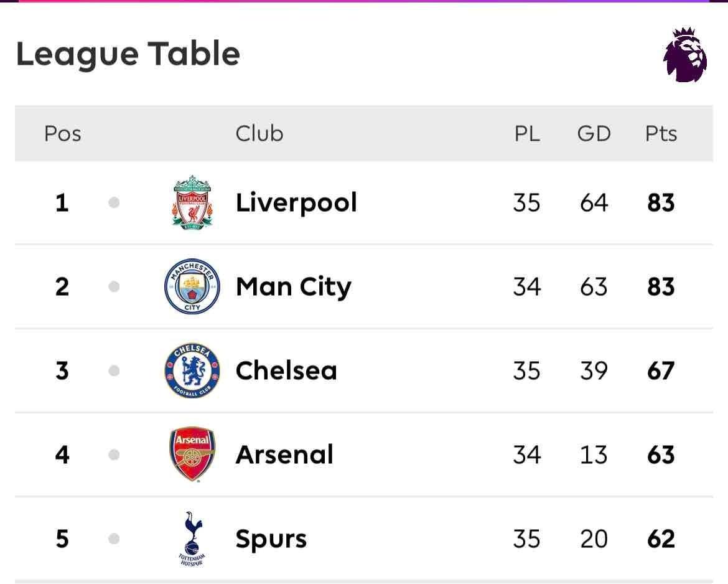This screenshot has height=584, width=728.
Task: Select the Arsenal club name
Action: coord(284,454)
